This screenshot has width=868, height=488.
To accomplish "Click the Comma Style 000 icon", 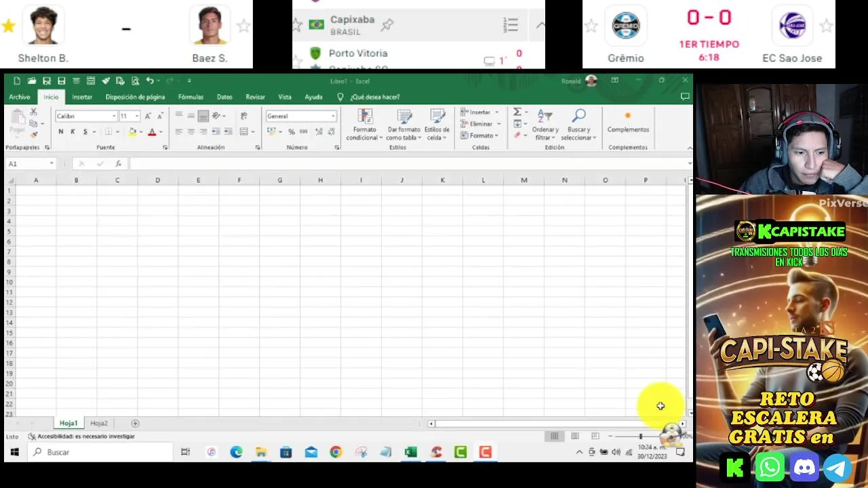I will pyautogui.click(x=302, y=131).
